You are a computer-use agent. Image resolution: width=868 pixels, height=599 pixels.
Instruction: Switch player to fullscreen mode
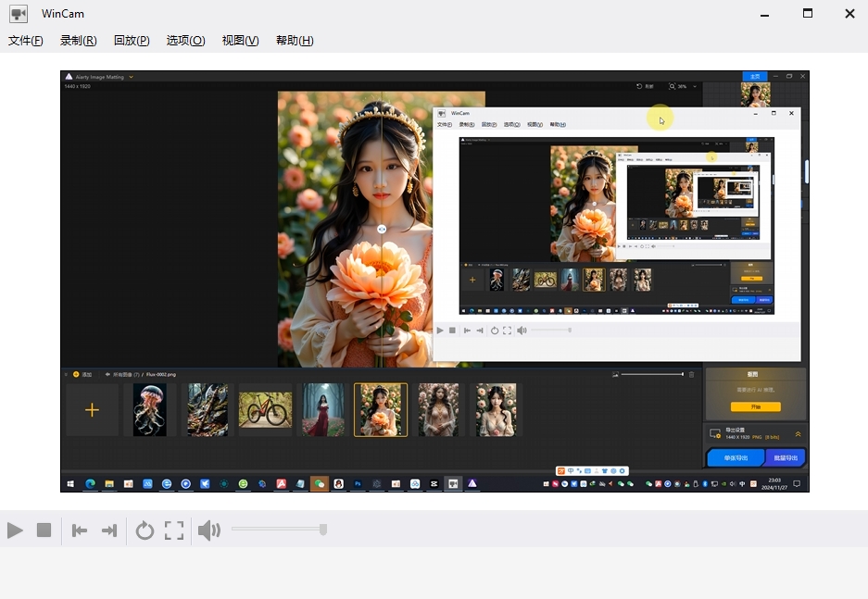(174, 530)
